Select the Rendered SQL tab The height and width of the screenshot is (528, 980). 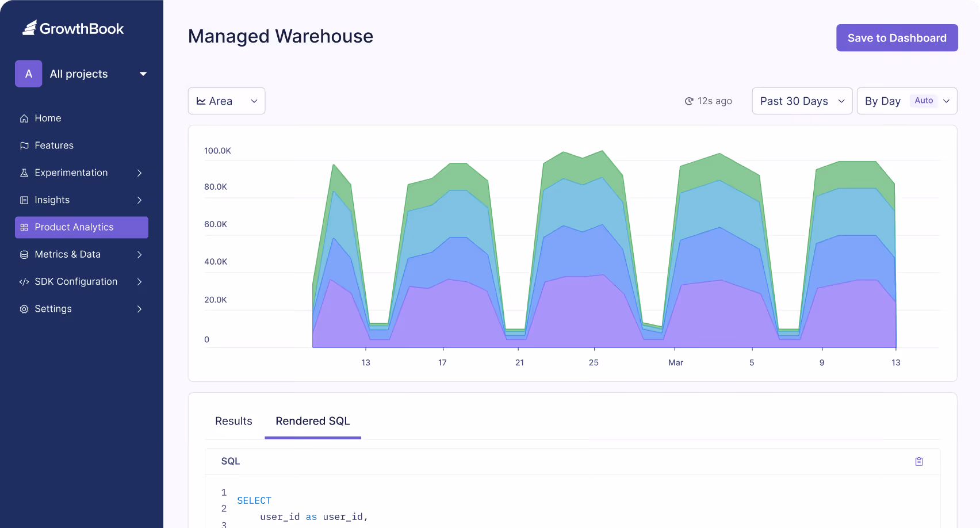click(312, 421)
